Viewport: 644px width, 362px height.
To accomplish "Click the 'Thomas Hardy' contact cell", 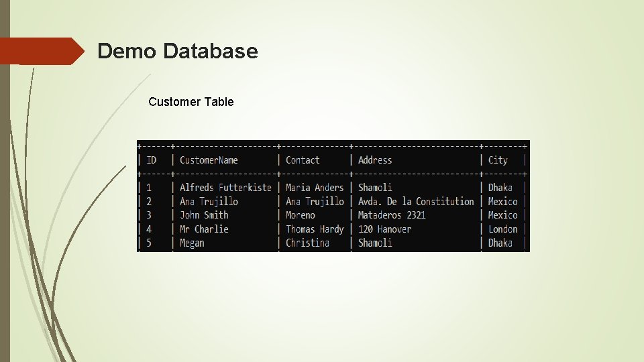I will 315,229.
